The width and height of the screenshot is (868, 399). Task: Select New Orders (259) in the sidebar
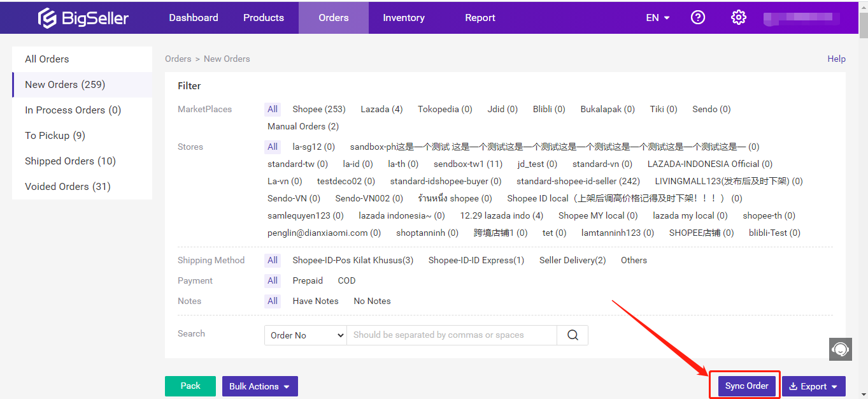pos(82,85)
